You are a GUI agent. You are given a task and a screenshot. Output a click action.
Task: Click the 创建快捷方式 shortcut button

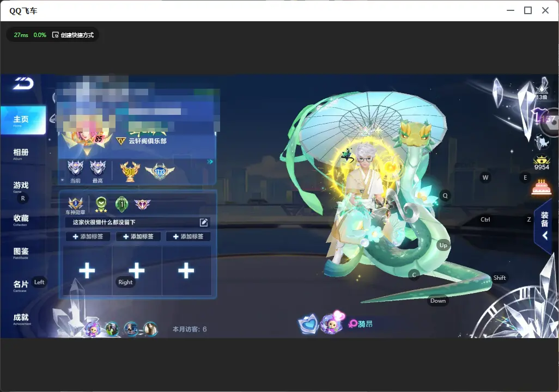pos(73,35)
